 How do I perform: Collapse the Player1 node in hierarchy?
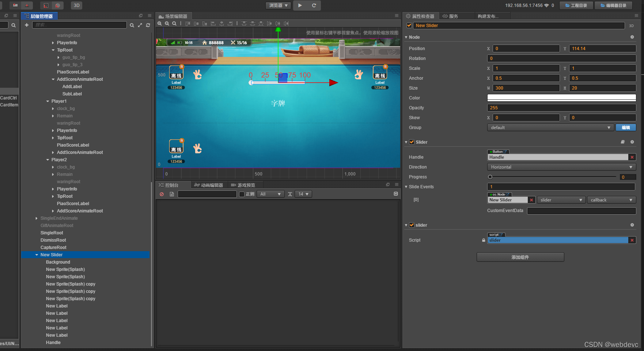pos(48,101)
